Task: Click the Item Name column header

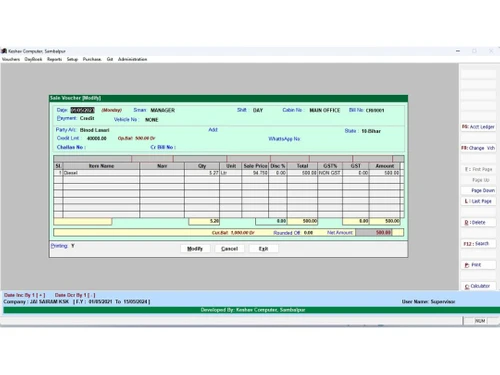Action: [101, 166]
